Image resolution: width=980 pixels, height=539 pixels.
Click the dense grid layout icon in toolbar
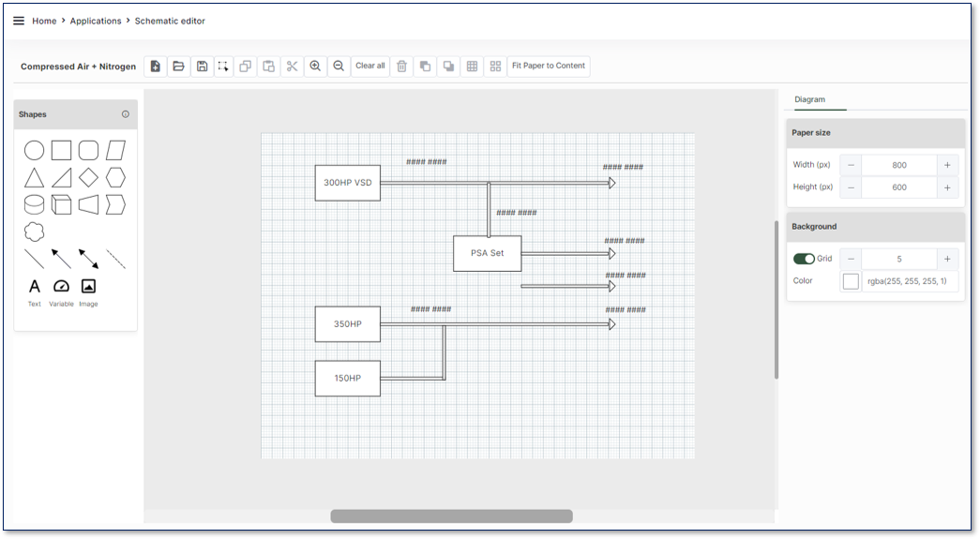[473, 67]
